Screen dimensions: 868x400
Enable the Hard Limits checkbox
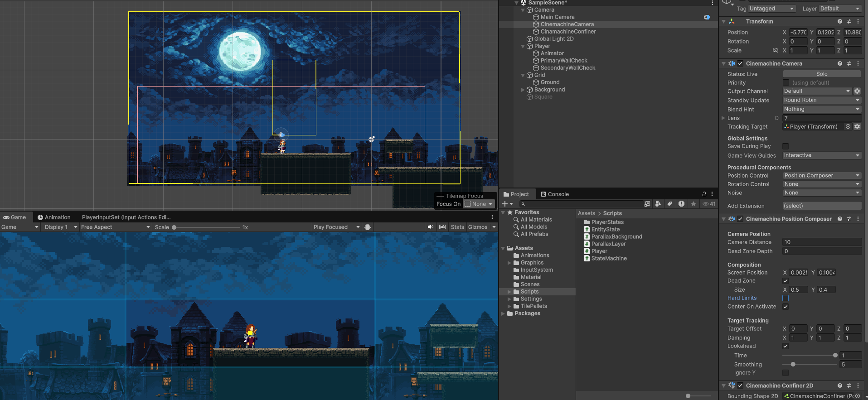(x=786, y=298)
